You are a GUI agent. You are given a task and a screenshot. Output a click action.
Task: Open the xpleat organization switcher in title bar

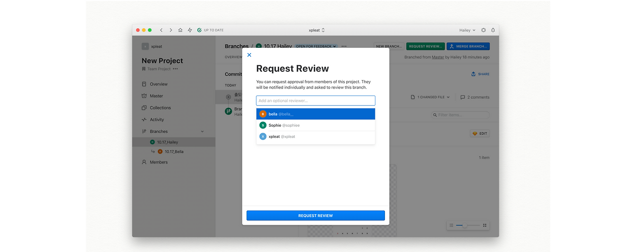(317, 30)
